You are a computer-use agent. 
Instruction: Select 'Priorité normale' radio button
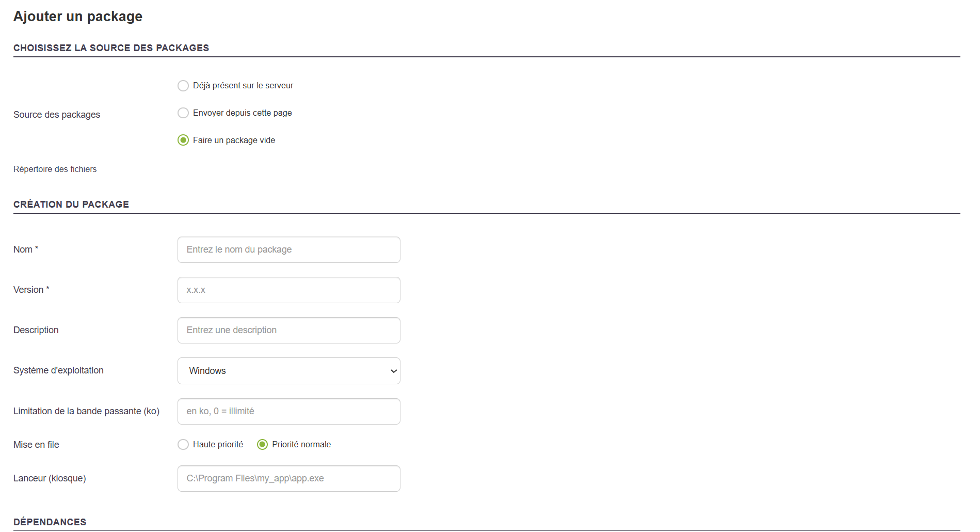pyautogui.click(x=263, y=445)
